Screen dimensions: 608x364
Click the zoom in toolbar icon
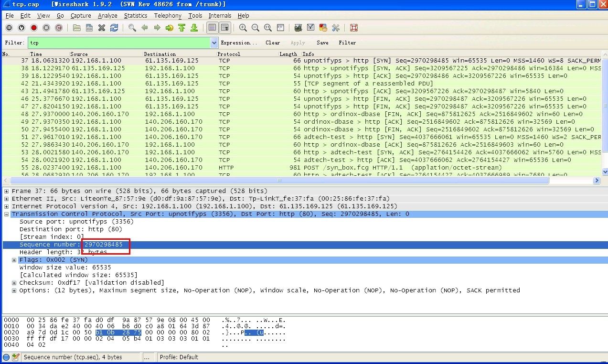[x=243, y=28]
